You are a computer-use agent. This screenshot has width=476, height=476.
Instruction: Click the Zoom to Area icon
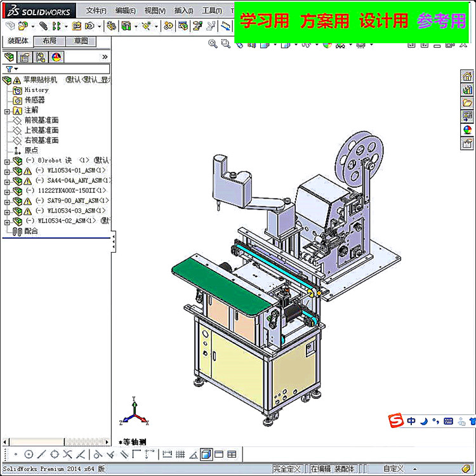(225, 44)
